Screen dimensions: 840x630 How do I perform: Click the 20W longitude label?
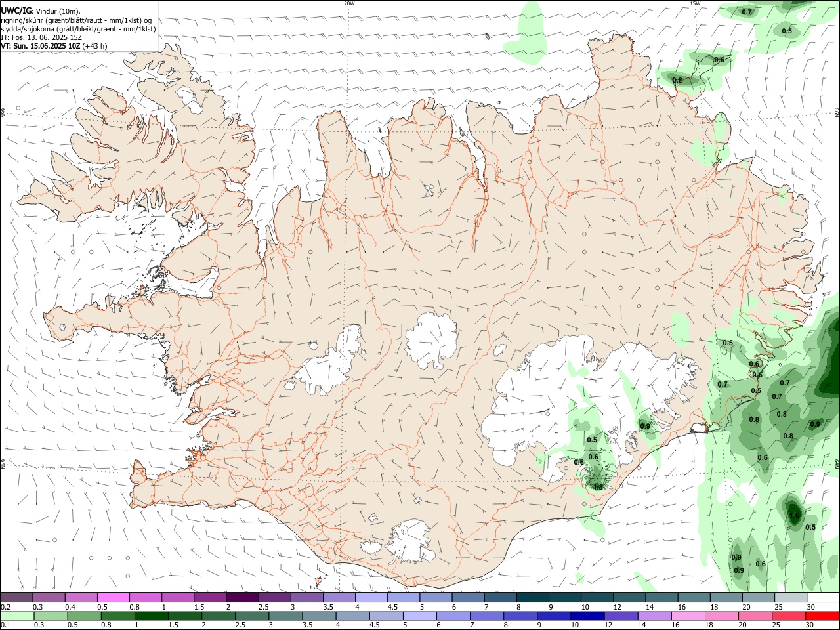pyautogui.click(x=349, y=3)
